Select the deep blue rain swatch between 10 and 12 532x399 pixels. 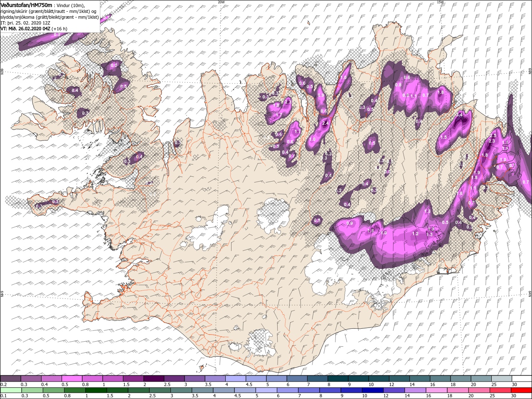pos(372,390)
